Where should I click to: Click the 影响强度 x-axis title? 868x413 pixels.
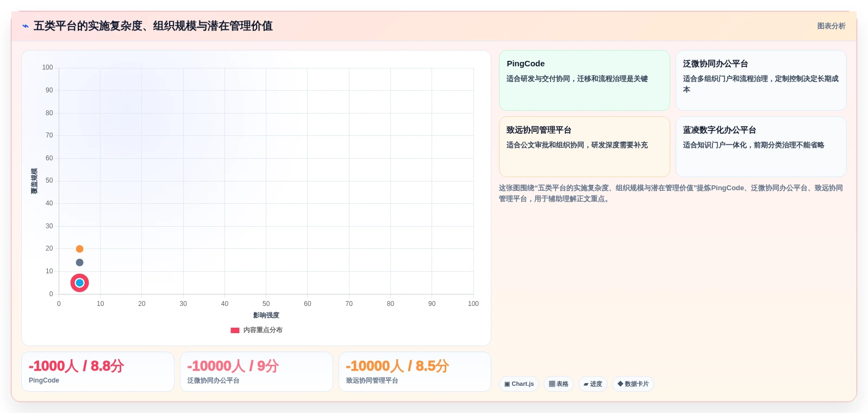click(266, 315)
